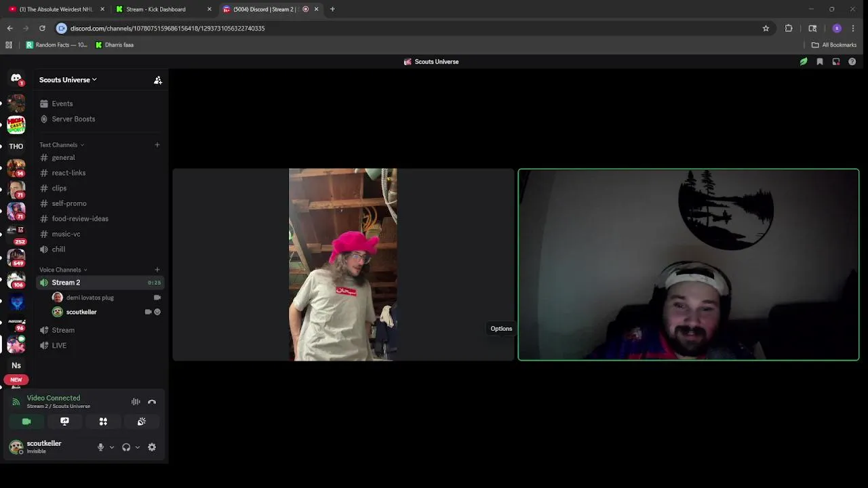This screenshot has width=868, height=488.
Task: Deafen with the headphones button
Action: 126,447
